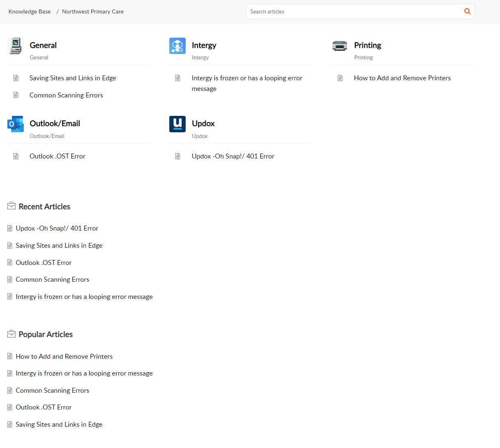The height and width of the screenshot is (448, 500).
Task: Go to Knowledge Base breadcrumb
Action: pos(30,11)
